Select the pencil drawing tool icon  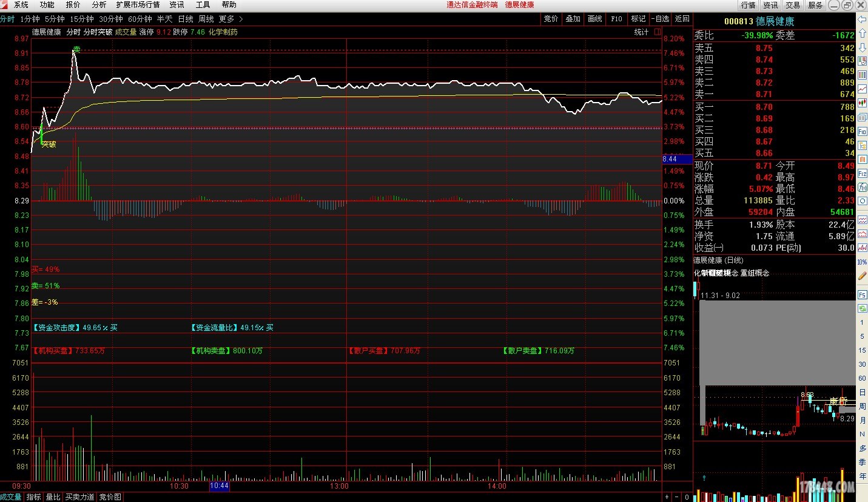[x=862, y=276]
